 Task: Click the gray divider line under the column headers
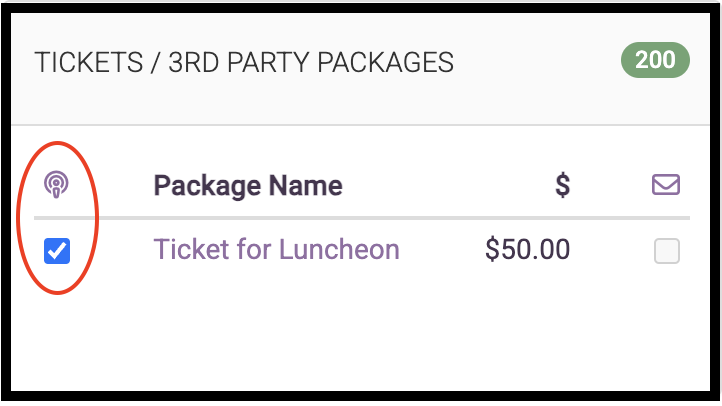point(362,217)
